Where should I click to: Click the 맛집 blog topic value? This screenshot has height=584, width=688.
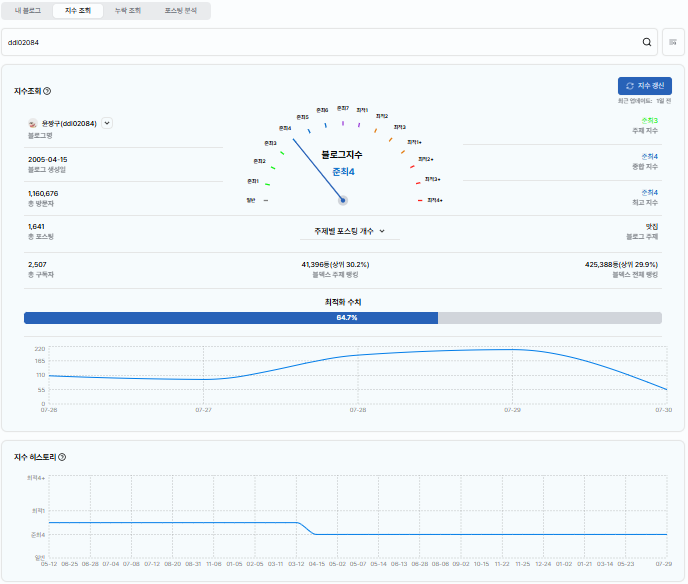652,226
